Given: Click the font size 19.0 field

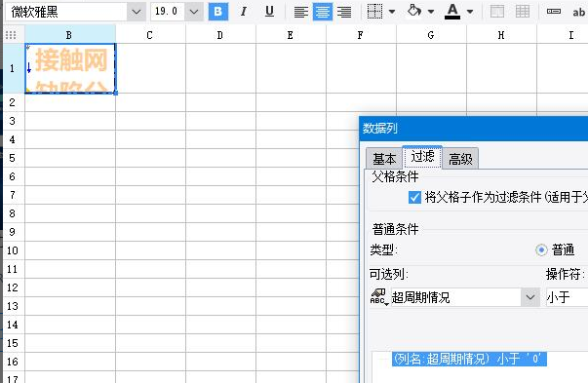Looking at the screenshot, I should point(168,12).
